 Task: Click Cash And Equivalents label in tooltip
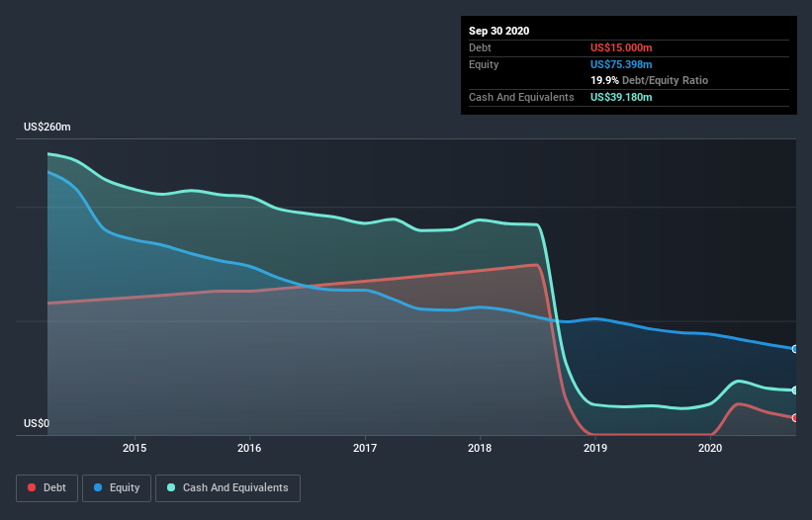pyautogui.click(x=521, y=97)
